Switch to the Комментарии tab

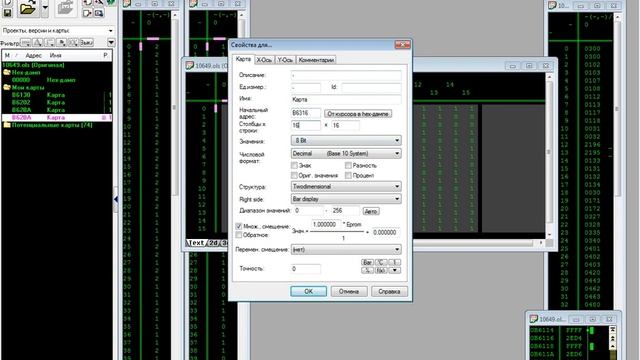(x=316, y=60)
